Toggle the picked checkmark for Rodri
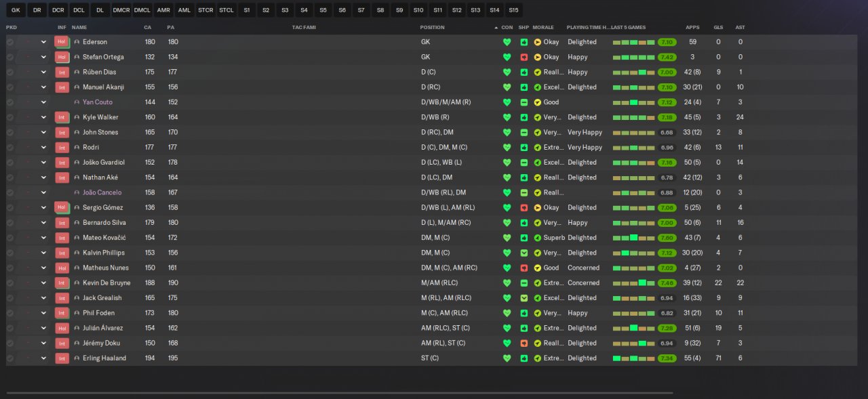 (10, 147)
